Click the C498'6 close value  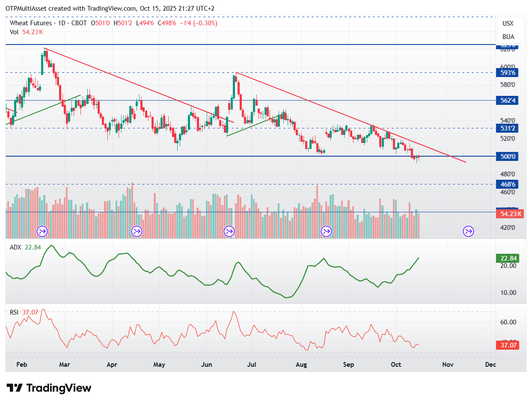tap(167, 23)
